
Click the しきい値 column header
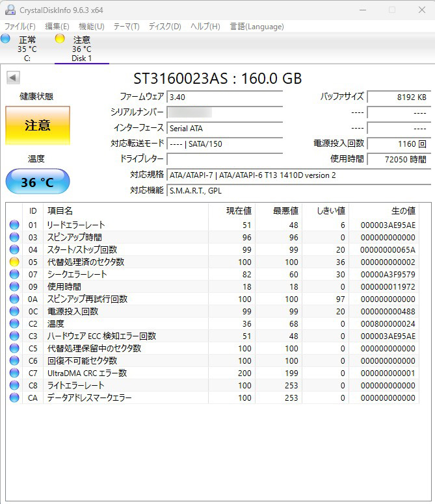coord(326,211)
